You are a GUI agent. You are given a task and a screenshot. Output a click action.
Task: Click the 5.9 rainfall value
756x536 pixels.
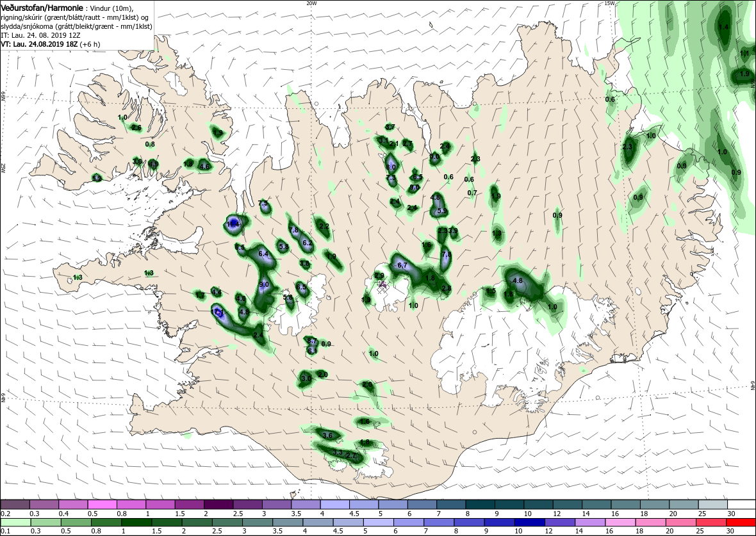tap(441, 211)
